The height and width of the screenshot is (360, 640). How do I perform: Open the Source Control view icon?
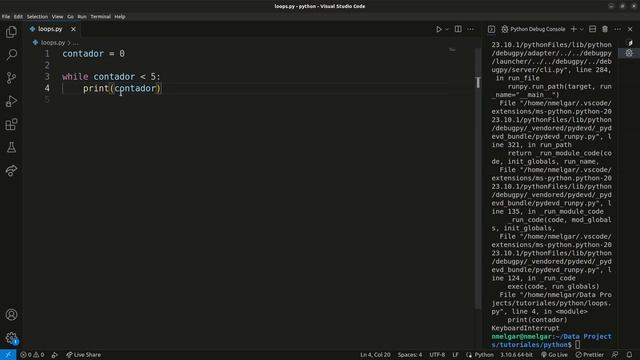[x=11, y=78]
